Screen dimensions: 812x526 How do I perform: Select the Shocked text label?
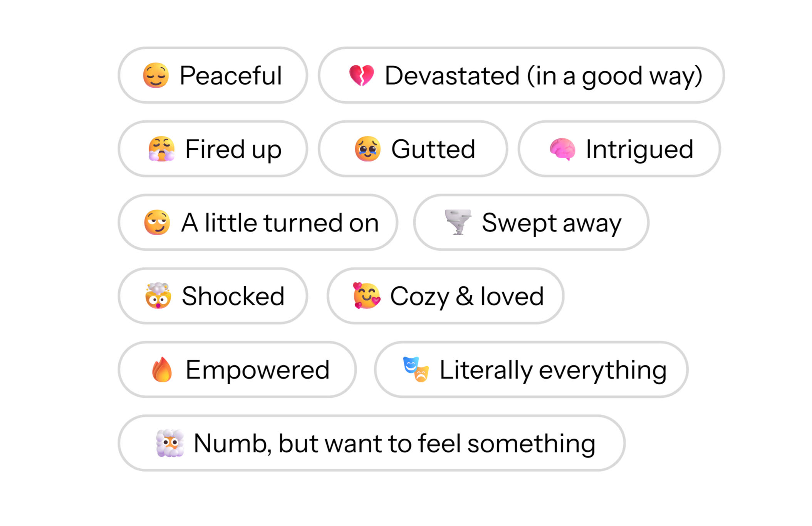click(233, 296)
